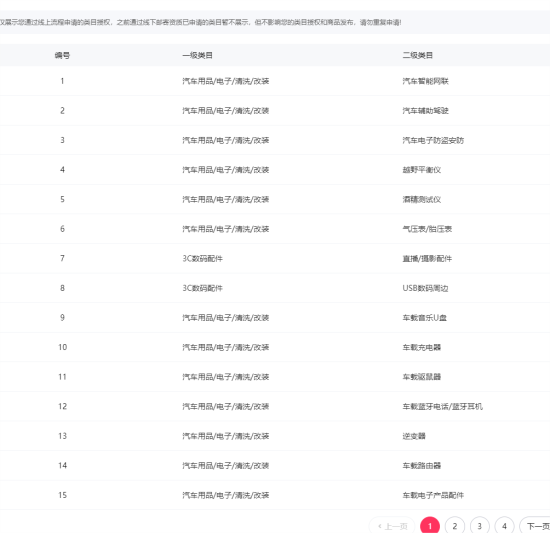Click the 二级类目 column header
The height and width of the screenshot is (533, 550).
click(x=417, y=55)
